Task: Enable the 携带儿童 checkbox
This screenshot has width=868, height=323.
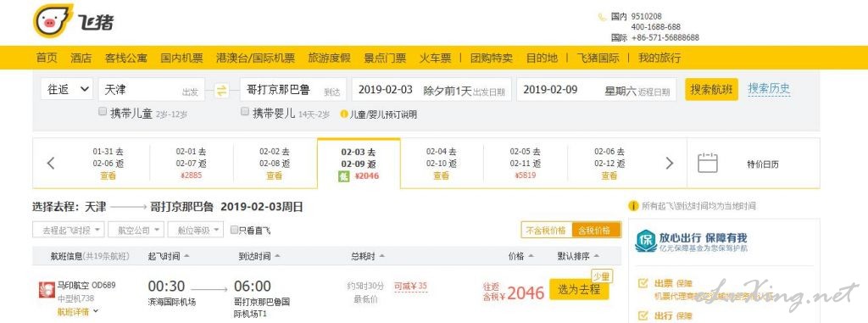Action: point(103,111)
